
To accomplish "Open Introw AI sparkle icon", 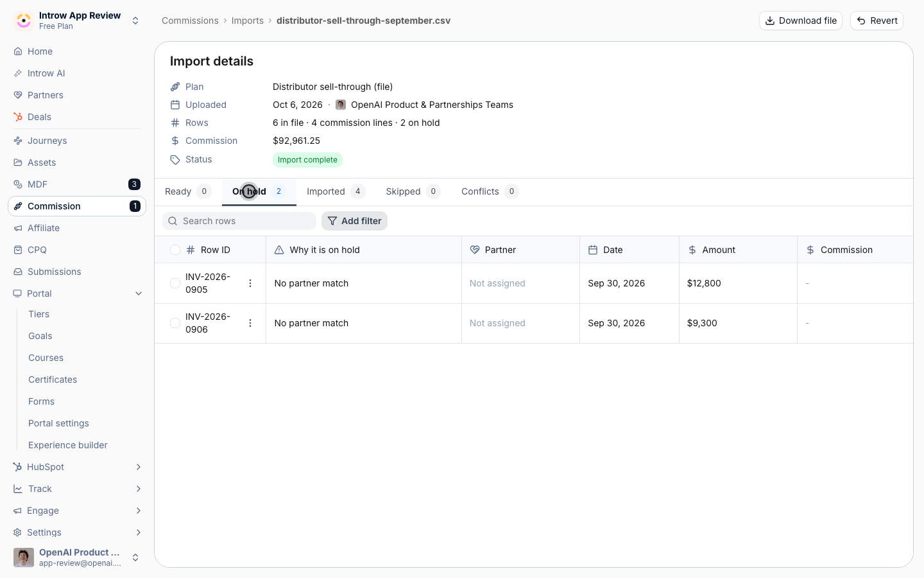I will (x=18, y=73).
